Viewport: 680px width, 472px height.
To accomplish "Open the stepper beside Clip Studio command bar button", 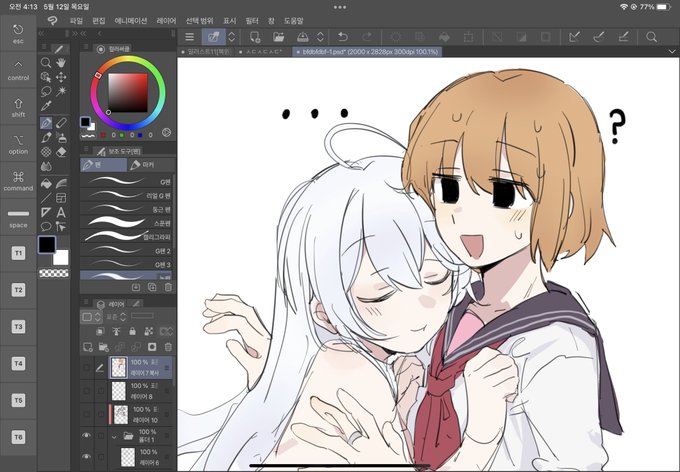I will click(x=232, y=37).
